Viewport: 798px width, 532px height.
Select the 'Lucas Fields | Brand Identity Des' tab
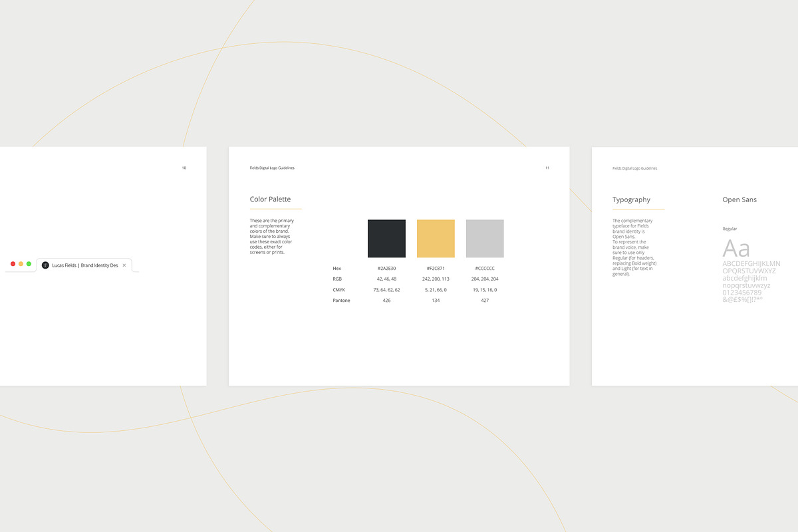coord(86,265)
